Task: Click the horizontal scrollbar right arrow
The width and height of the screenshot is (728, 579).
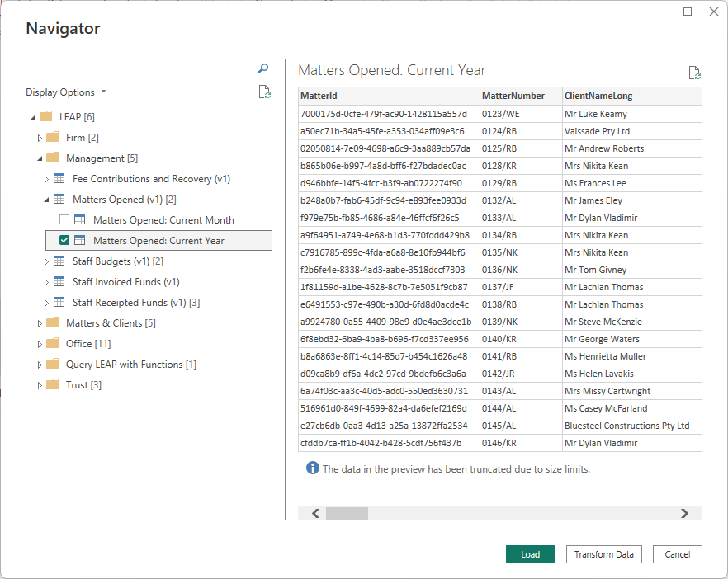Action: coord(684,513)
